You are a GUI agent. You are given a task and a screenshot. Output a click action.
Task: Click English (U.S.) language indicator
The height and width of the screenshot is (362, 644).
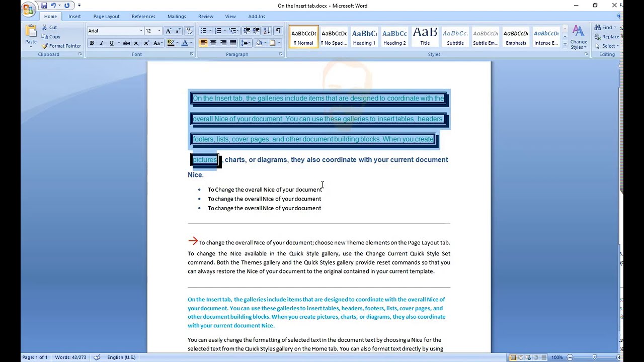121,357
